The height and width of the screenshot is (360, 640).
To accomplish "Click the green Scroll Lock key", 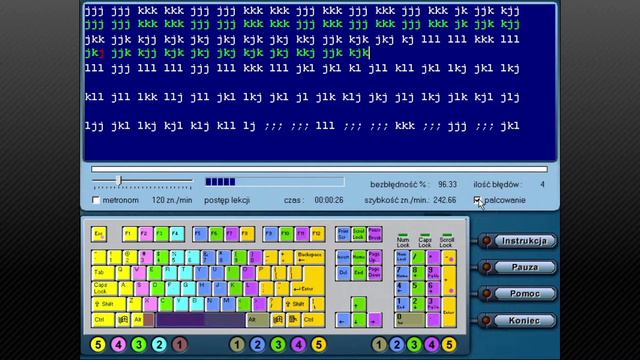I will (359, 234).
